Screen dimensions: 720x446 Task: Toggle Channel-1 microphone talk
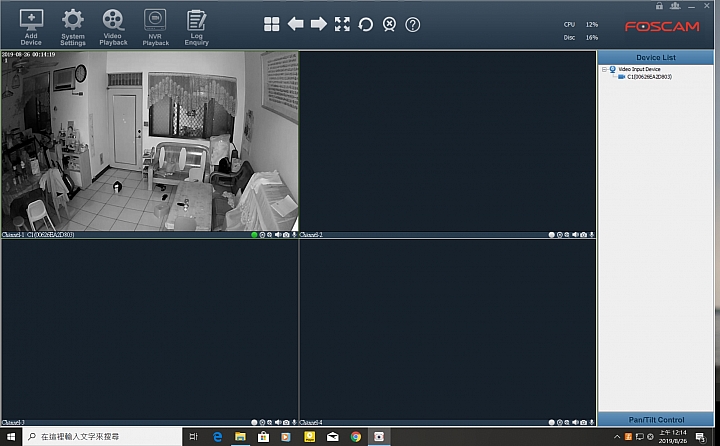[294, 235]
